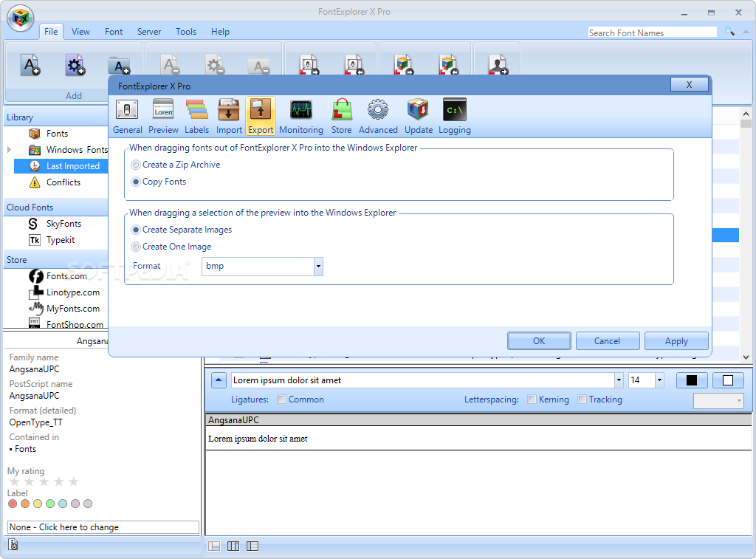Click the search magnifier icon
This screenshot has width=756, height=559.
730,31
